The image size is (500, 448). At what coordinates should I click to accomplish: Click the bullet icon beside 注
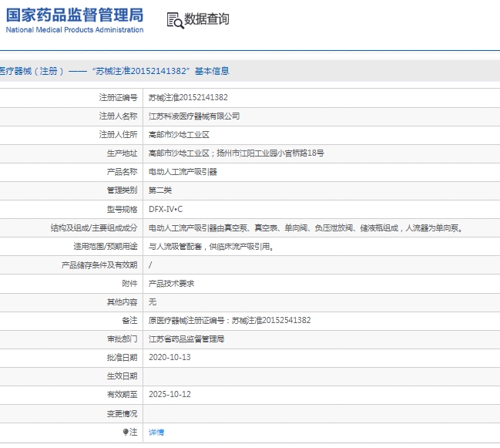coord(126,432)
